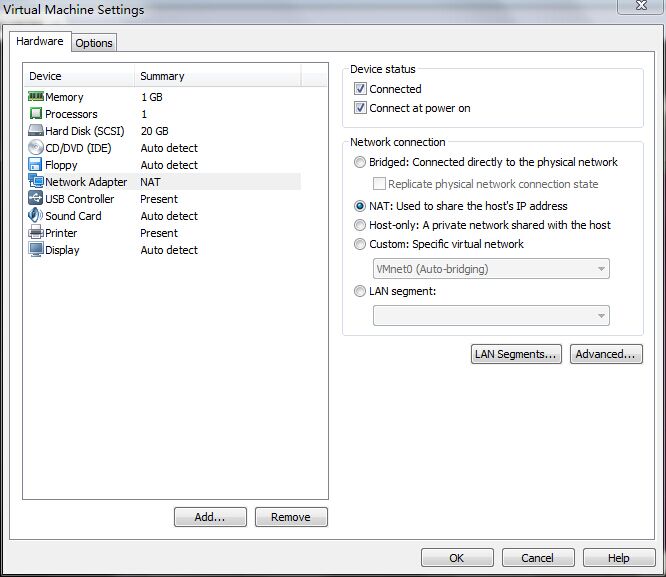Select the Sound Card label

coord(73,216)
